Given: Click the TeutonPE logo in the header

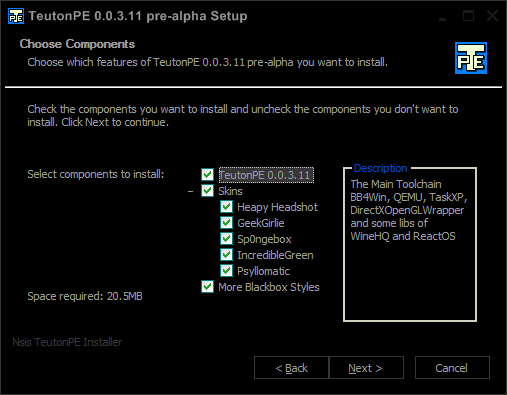Looking at the screenshot, I should pyautogui.click(x=471, y=58).
